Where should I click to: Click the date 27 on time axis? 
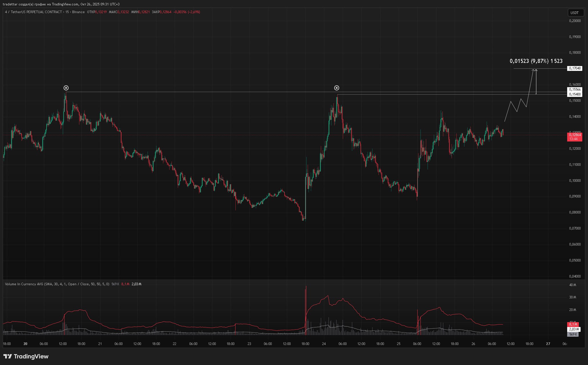coord(548,344)
